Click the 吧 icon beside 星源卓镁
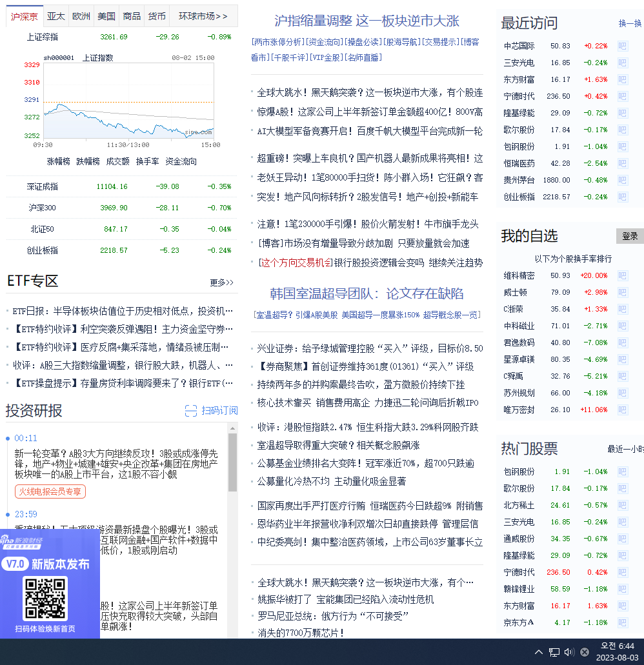644x665 pixels. [x=622, y=360]
